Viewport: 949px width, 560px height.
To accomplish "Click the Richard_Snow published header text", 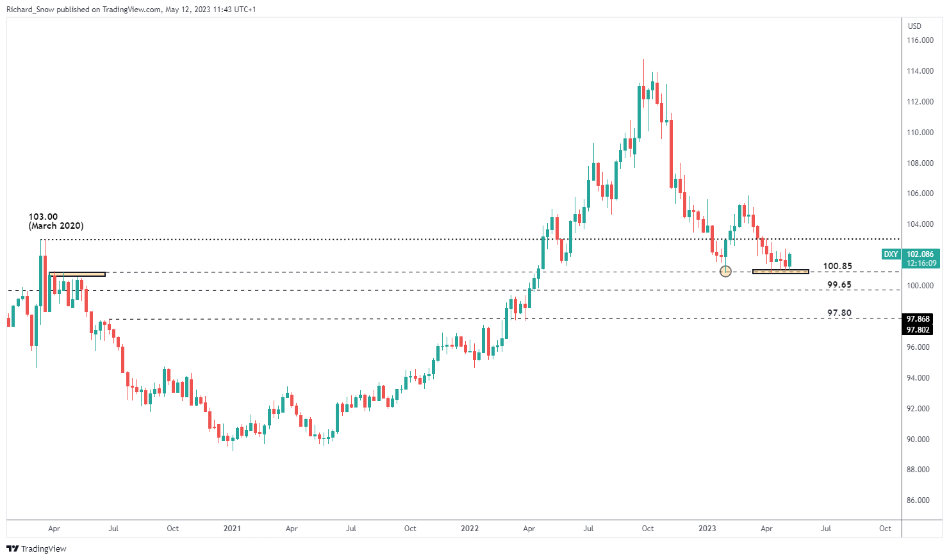I will (x=131, y=10).
